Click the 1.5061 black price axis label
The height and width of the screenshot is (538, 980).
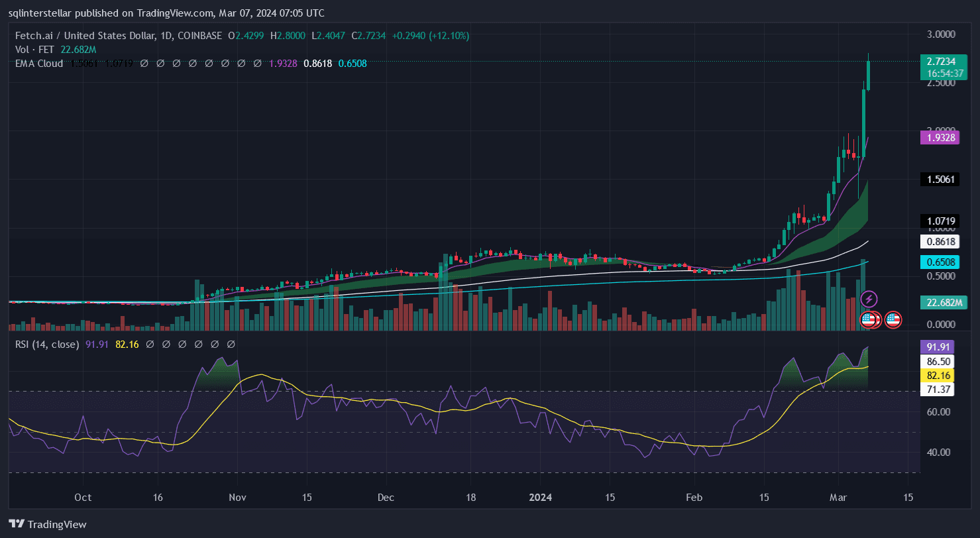pos(940,179)
